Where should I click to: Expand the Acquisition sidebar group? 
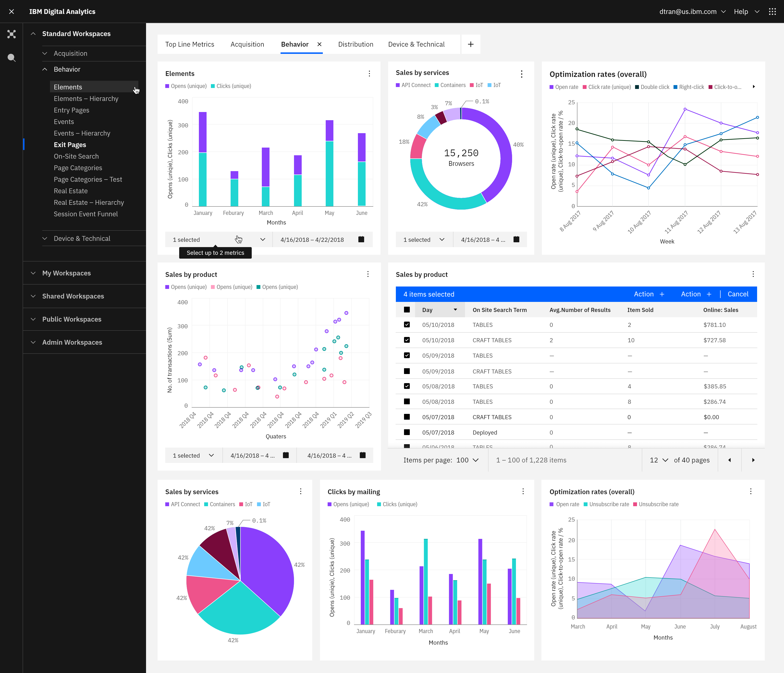pyautogui.click(x=45, y=53)
